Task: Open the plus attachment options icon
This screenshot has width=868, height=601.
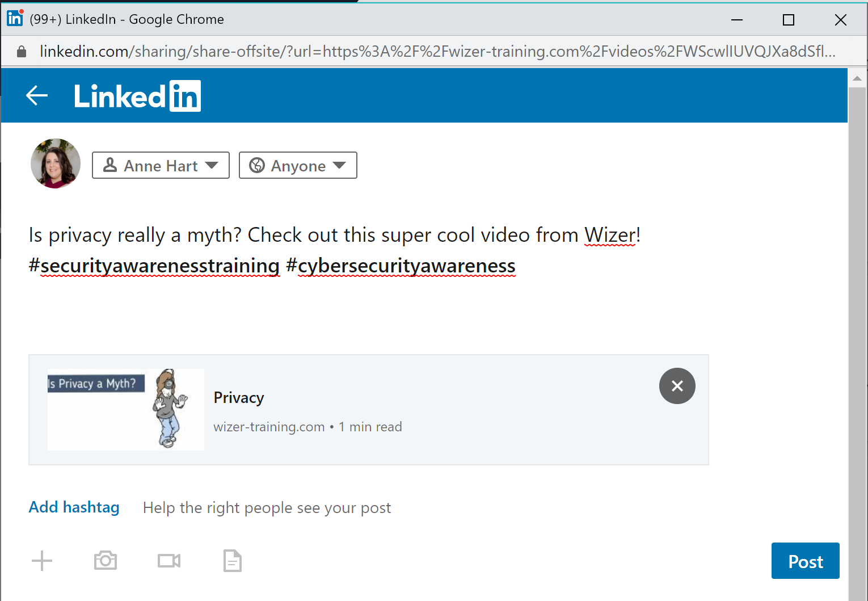Action: pyautogui.click(x=42, y=561)
